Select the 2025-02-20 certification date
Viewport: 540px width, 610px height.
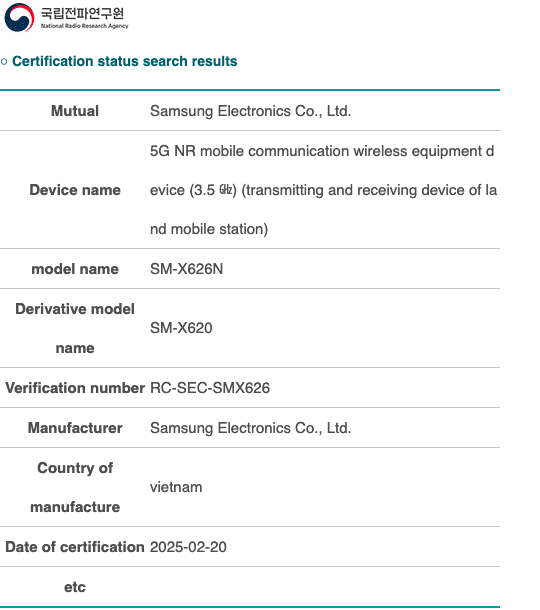coord(188,547)
